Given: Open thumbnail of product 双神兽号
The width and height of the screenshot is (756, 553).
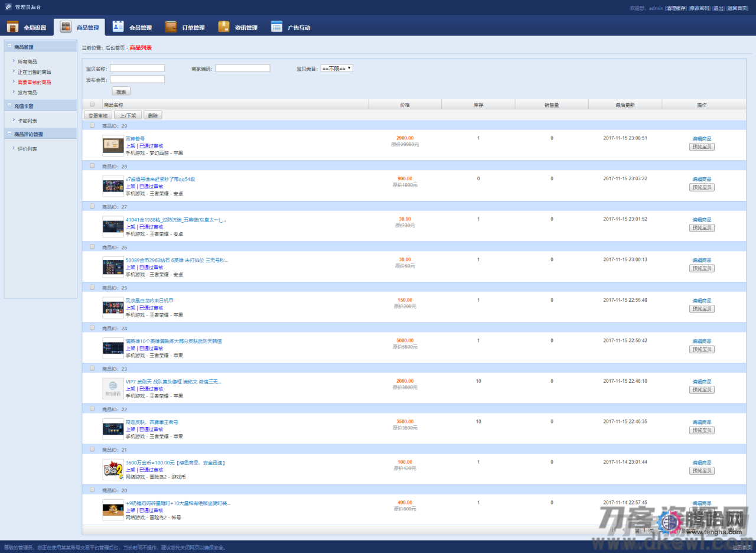Looking at the screenshot, I should (x=113, y=145).
